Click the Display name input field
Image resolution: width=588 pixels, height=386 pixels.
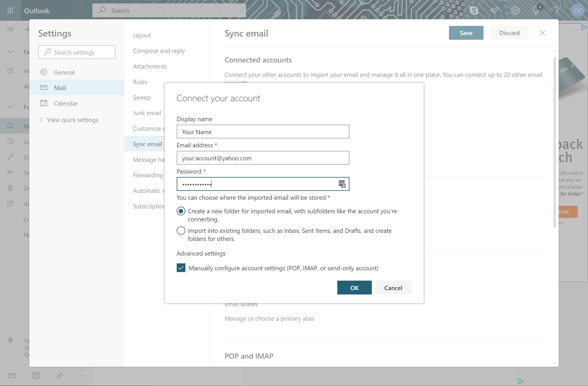263,132
